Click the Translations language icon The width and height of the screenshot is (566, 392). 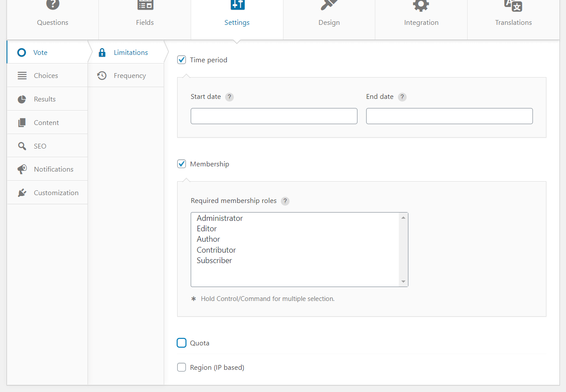(513, 5)
